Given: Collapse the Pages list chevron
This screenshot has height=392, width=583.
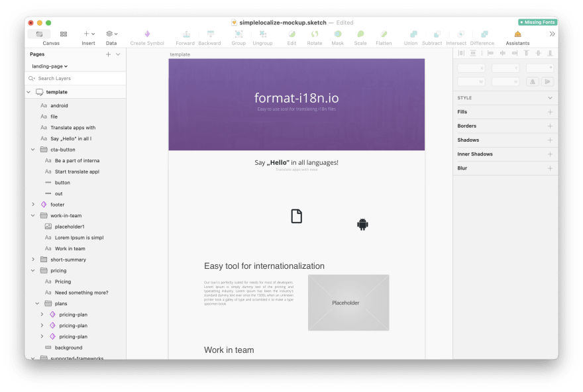Looking at the screenshot, I should tap(118, 54).
